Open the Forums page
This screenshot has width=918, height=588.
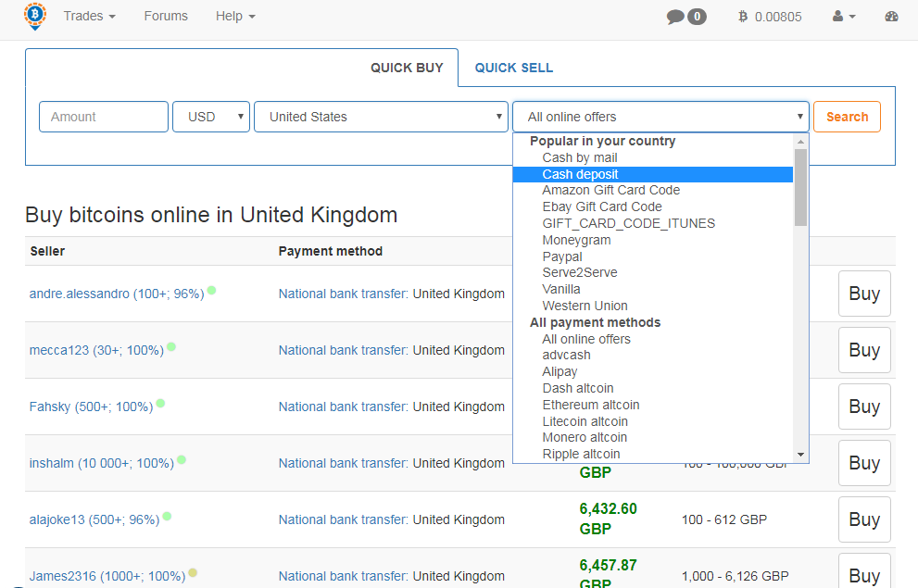(166, 17)
